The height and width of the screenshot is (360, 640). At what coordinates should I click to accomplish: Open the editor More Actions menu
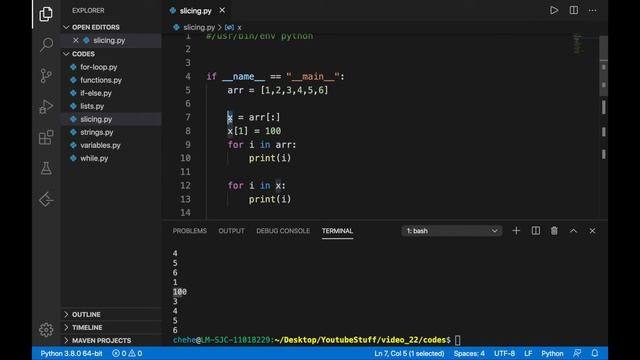click(x=593, y=10)
